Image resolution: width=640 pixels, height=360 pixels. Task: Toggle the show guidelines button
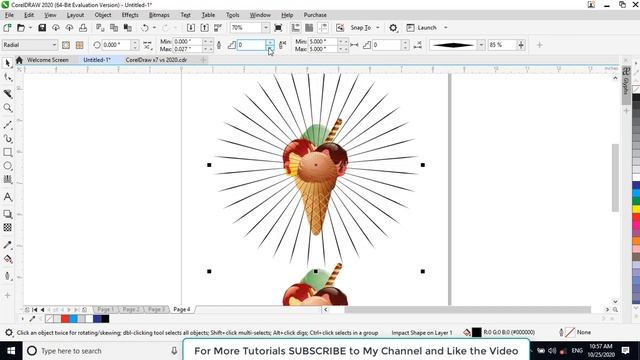(x=322, y=28)
